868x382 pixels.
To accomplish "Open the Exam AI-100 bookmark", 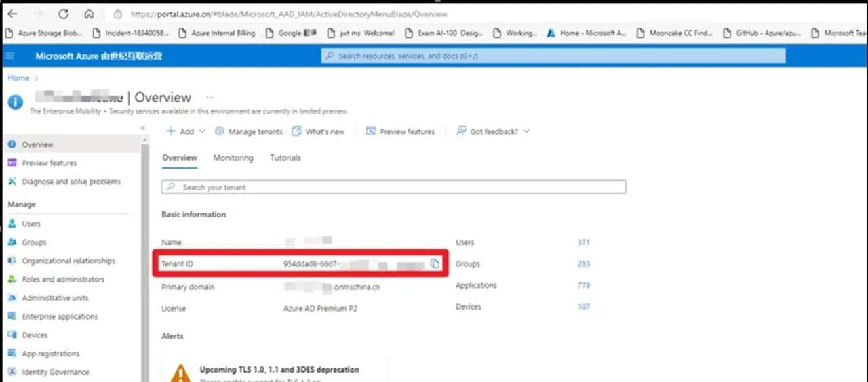I will [x=443, y=33].
